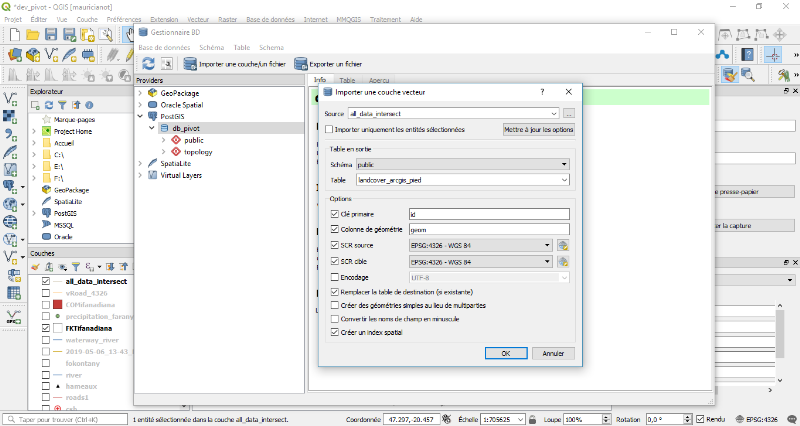Screen dimensions: 800x426
Task: Open the CRS selector beside SCR source
Action: click(563, 245)
